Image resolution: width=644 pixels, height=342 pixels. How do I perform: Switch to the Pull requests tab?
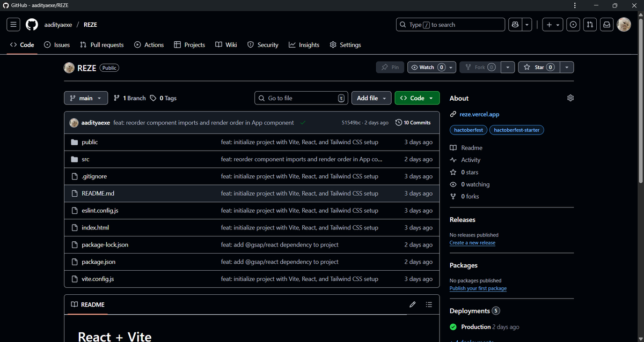(x=102, y=45)
